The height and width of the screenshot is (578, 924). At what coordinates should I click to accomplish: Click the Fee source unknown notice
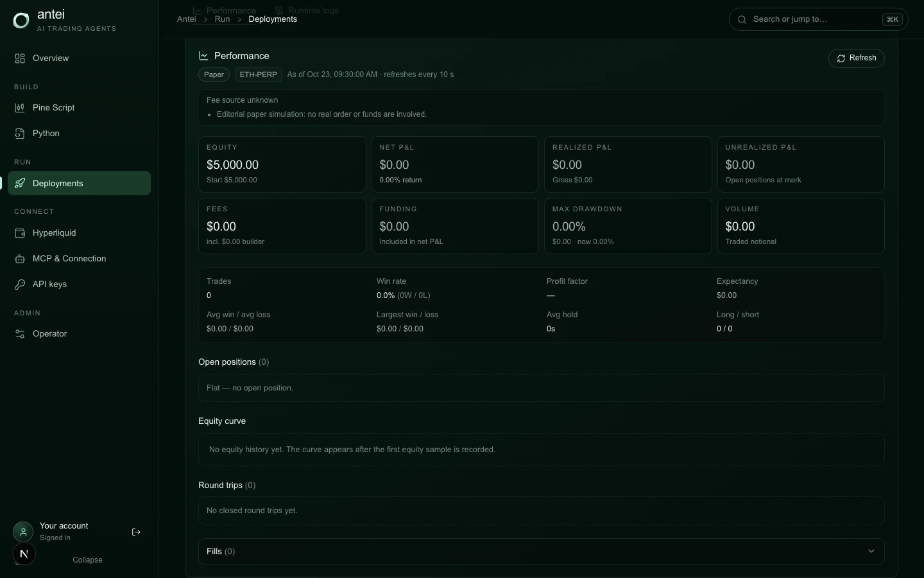[x=243, y=100]
